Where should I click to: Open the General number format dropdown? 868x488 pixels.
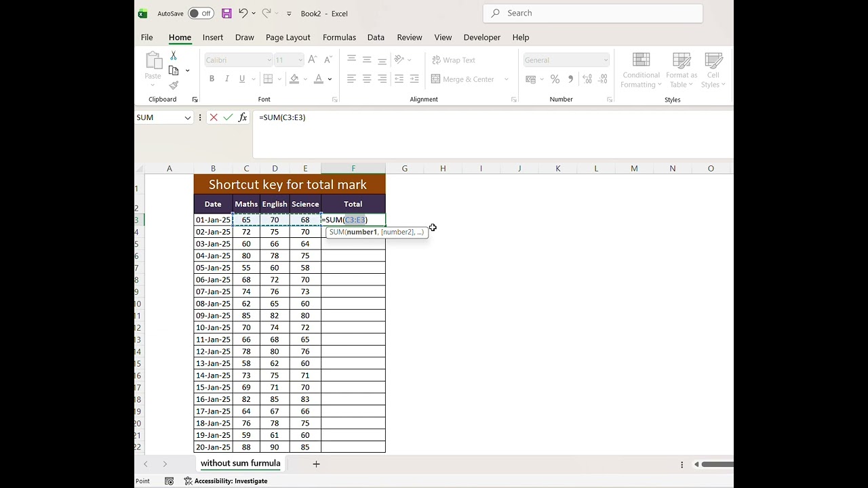coord(606,60)
